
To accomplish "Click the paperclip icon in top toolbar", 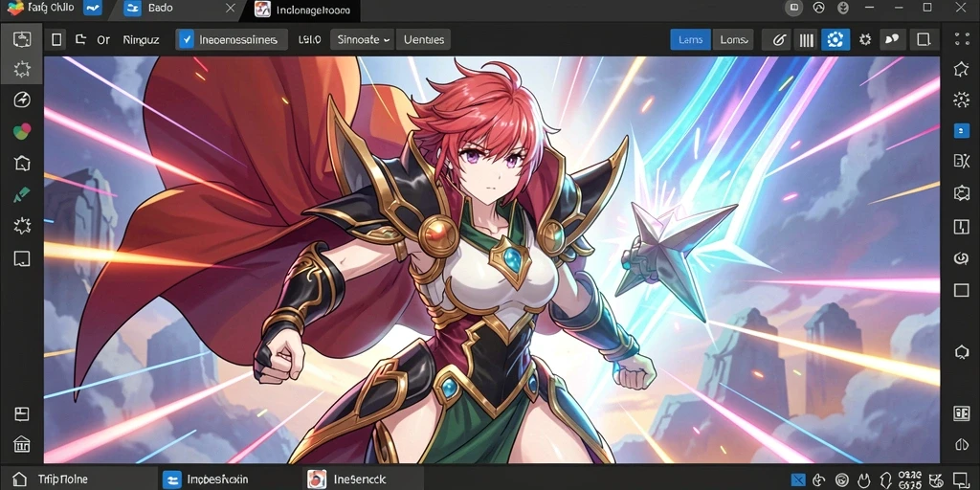I will point(778,40).
